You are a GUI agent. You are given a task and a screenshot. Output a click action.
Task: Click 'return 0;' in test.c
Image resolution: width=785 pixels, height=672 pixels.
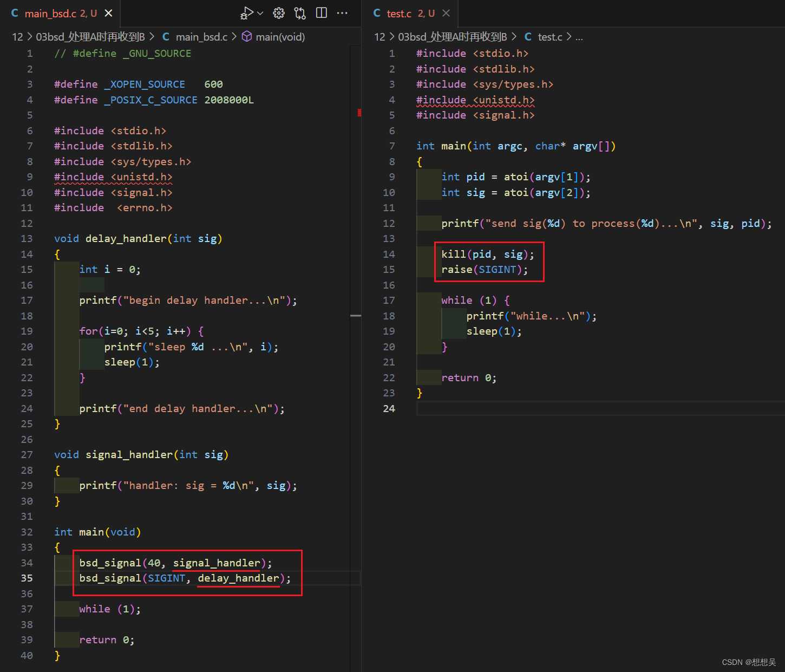(x=469, y=378)
